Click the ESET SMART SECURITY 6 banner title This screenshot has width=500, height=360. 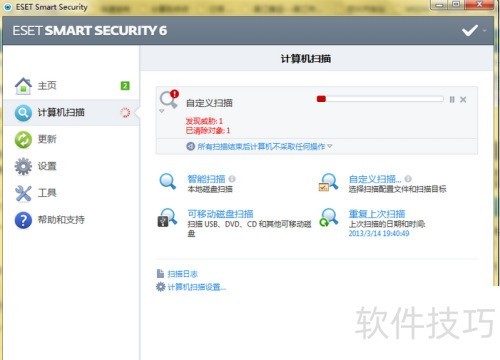point(90,31)
